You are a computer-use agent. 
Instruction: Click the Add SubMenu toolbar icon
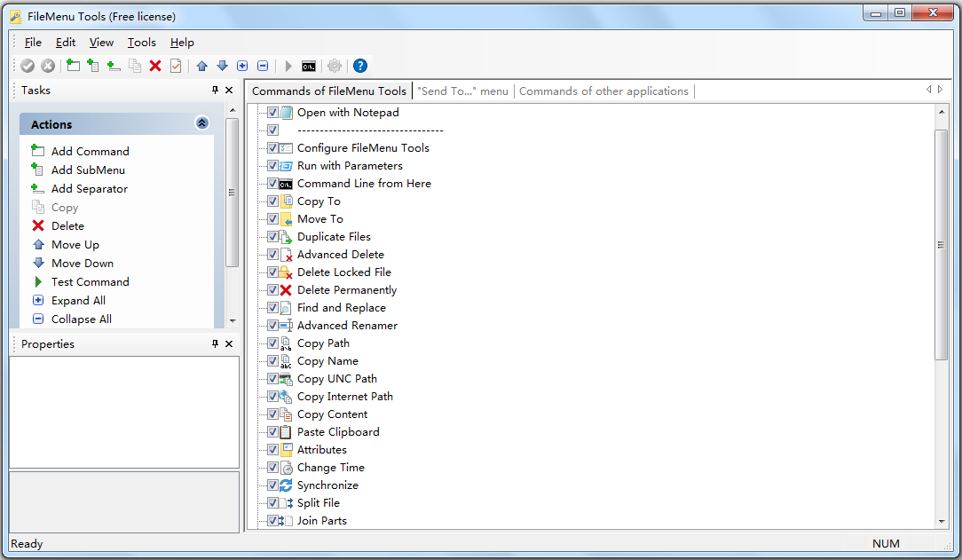(93, 66)
